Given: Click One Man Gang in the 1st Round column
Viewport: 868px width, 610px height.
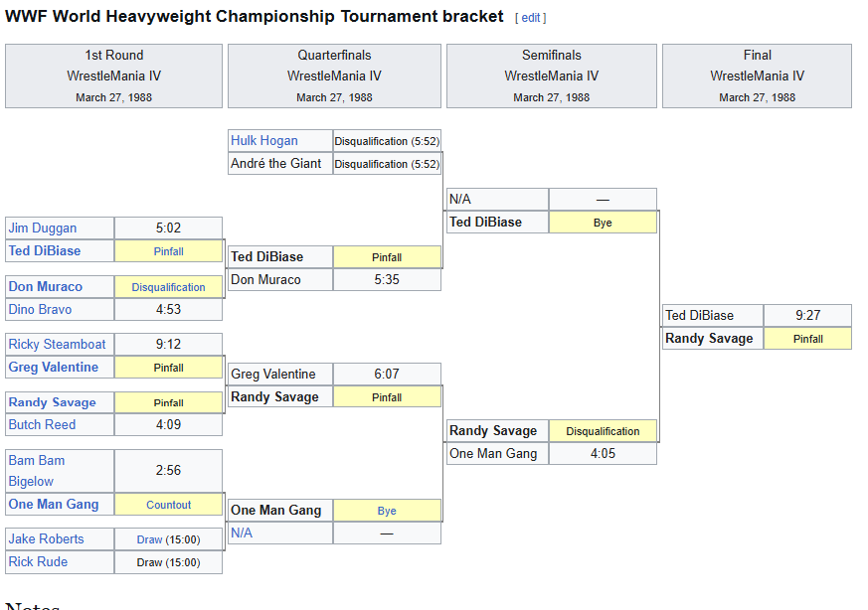Looking at the screenshot, I should pos(54,504).
